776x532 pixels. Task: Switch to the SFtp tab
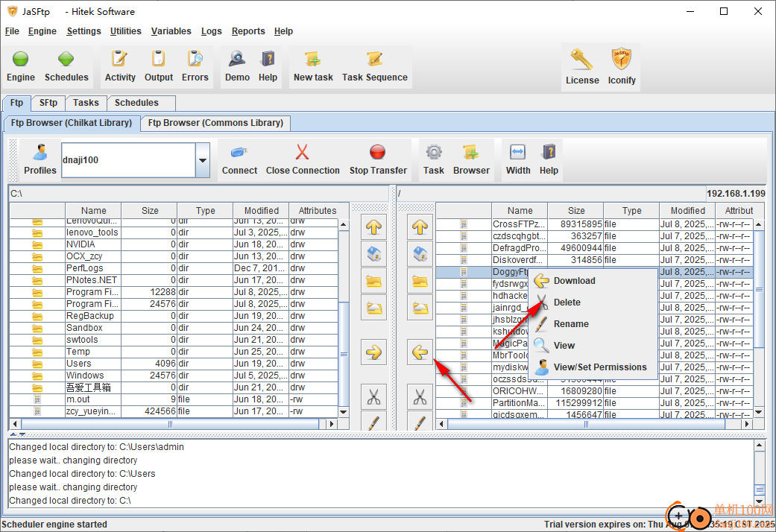(48, 103)
